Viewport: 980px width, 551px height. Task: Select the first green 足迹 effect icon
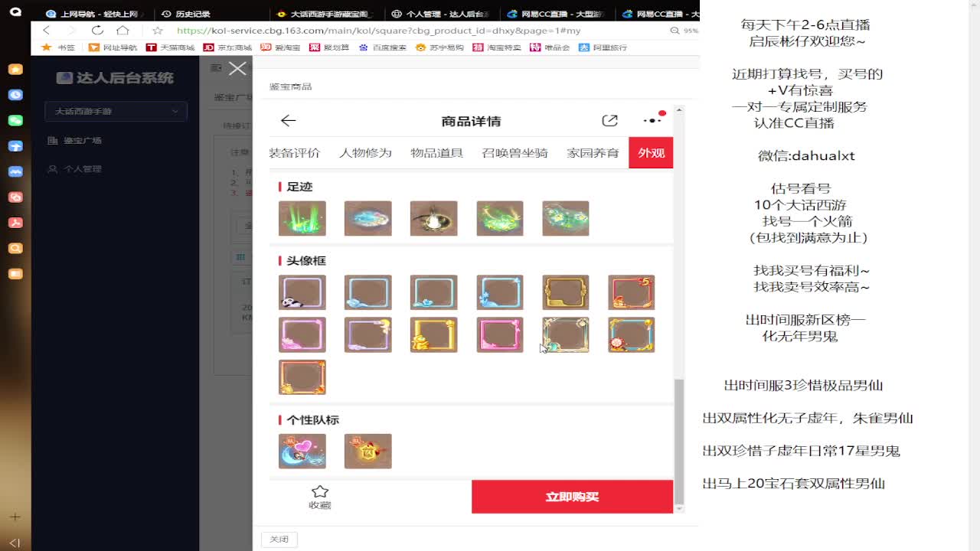click(x=302, y=218)
